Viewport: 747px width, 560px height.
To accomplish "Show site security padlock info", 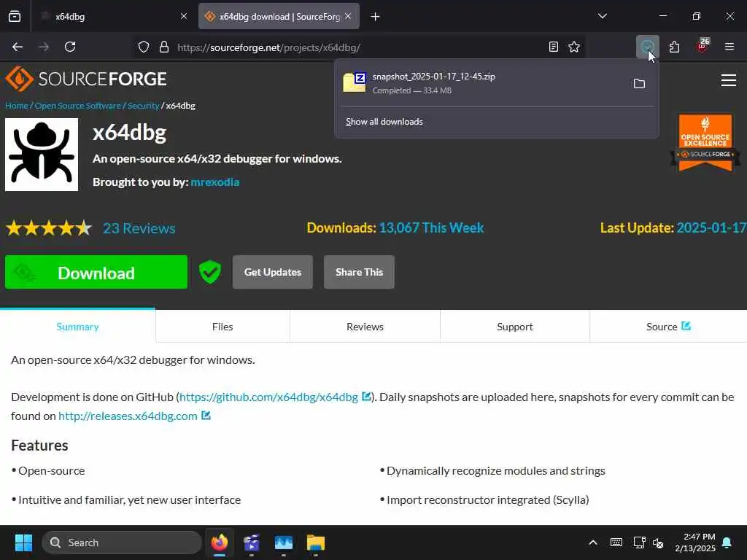I will (164, 47).
